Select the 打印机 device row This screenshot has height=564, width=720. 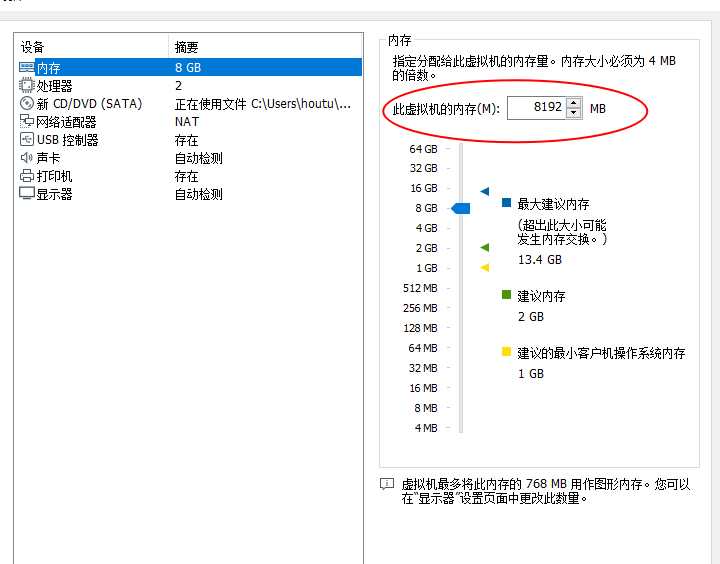190,176
